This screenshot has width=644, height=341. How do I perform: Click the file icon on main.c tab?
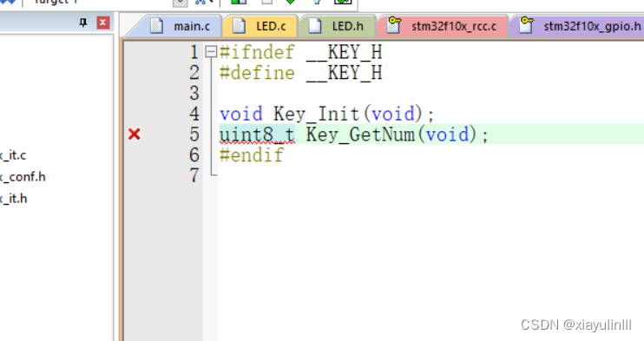(156, 26)
